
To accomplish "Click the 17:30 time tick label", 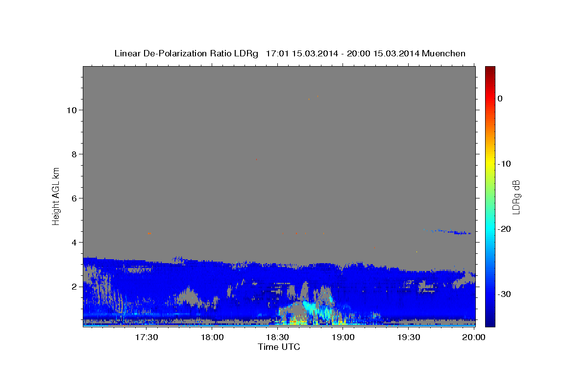I will tap(147, 338).
